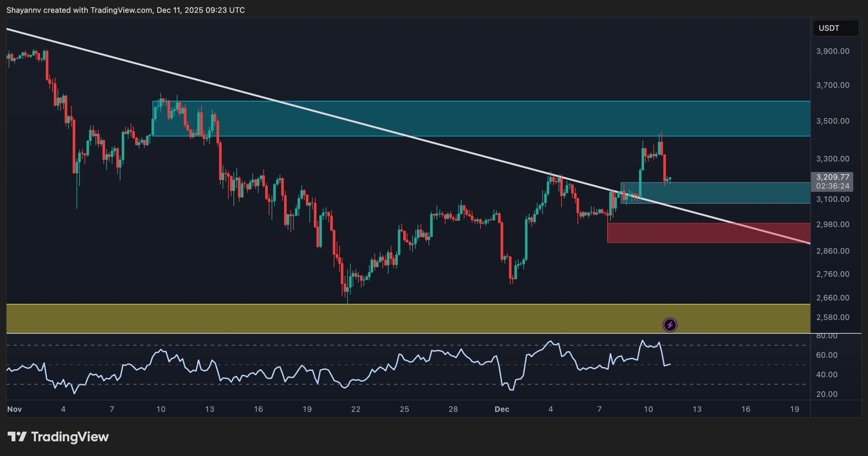The width and height of the screenshot is (868, 456).
Task: Click the purple lightning event icon
Action: (x=670, y=325)
